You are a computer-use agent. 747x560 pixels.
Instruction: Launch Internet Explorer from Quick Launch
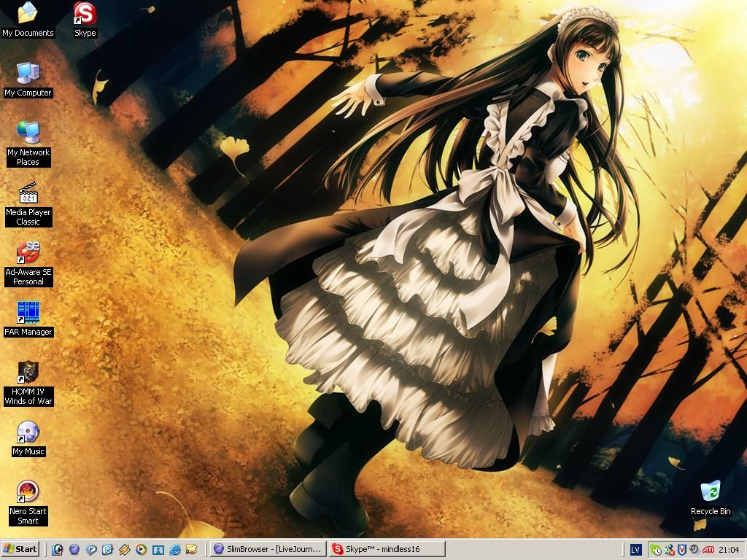pyautogui.click(x=175, y=550)
